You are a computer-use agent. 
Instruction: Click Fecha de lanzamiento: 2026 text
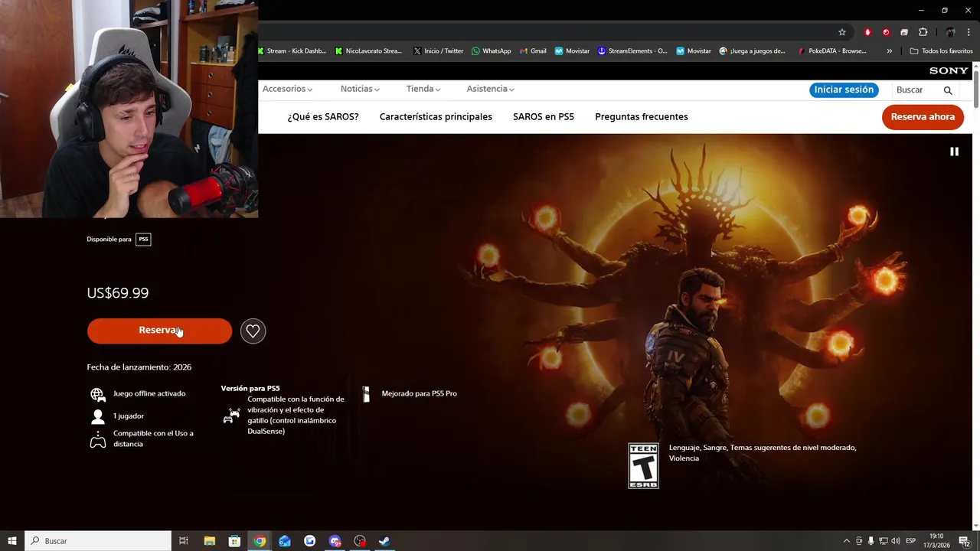(139, 367)
